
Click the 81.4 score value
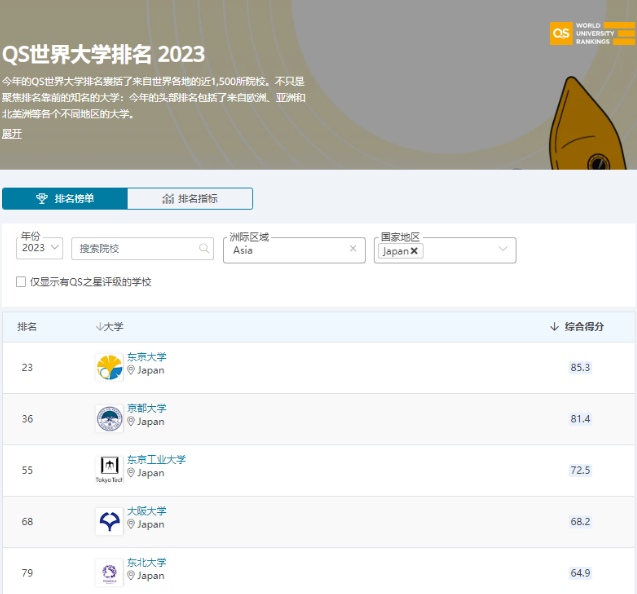580,418
